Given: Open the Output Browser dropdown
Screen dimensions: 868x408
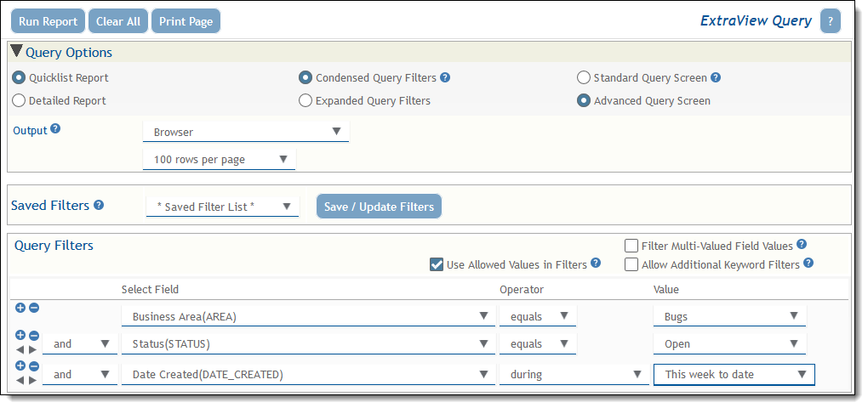Looking at the screenshot, I should coord(246,132).
